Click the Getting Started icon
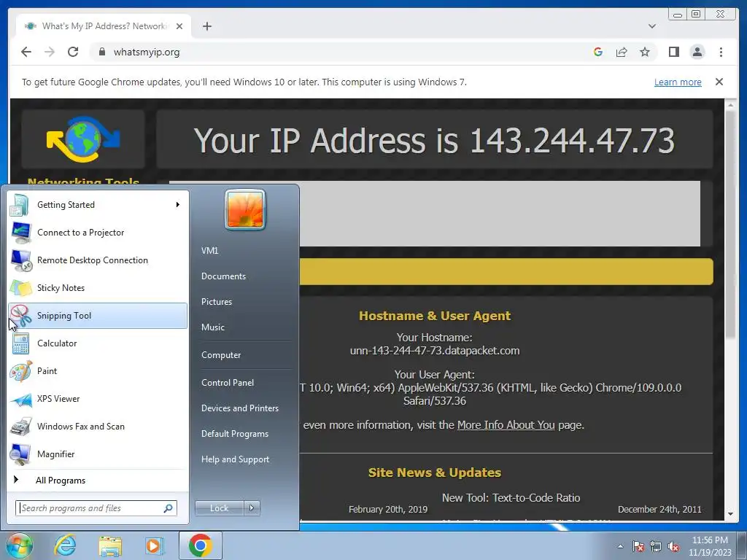This screenshot has width=747, height=560. (20, 205)
